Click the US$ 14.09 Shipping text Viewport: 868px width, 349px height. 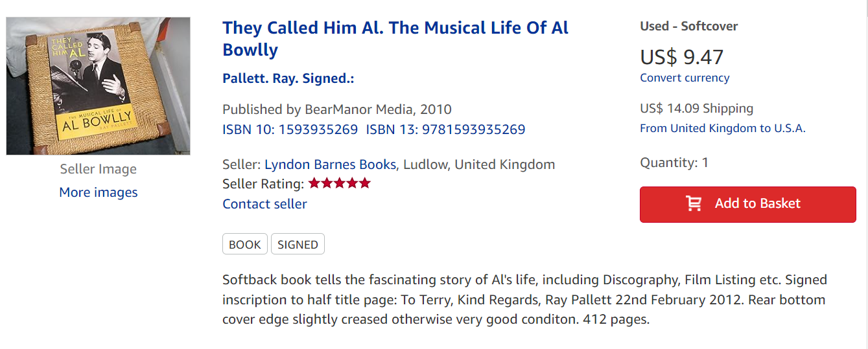696,108
